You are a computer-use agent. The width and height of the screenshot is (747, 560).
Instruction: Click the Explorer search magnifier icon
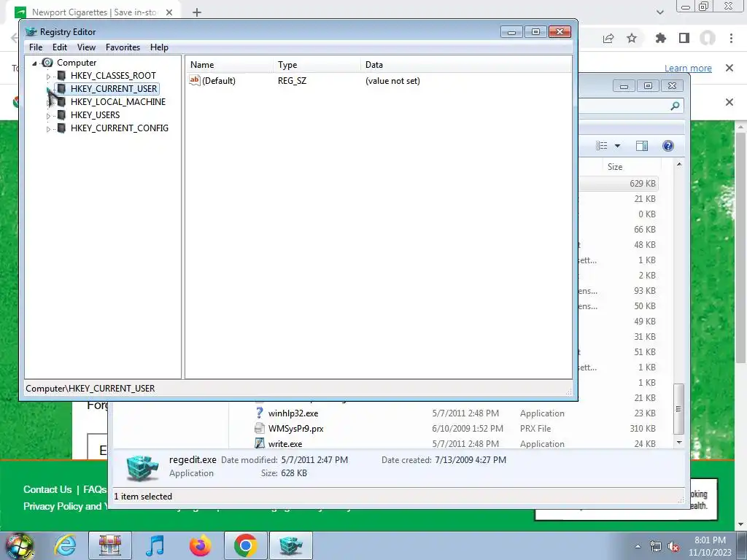[675, 106]
